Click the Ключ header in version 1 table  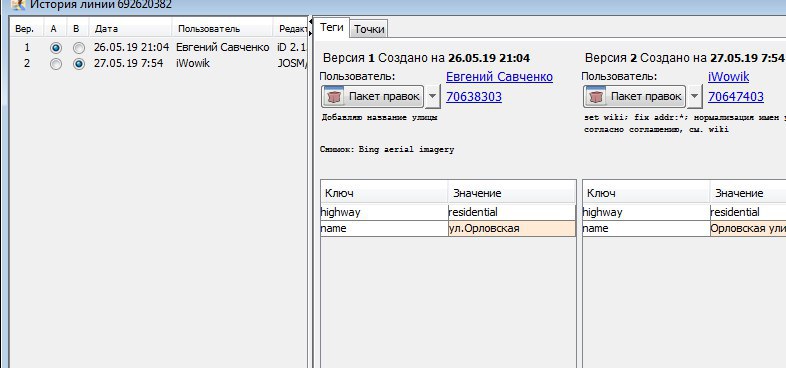pos(384,193)
